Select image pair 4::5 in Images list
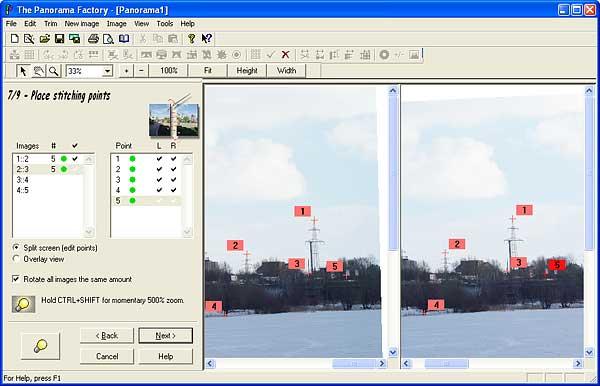600x386 pixels. tap(48, 190)
